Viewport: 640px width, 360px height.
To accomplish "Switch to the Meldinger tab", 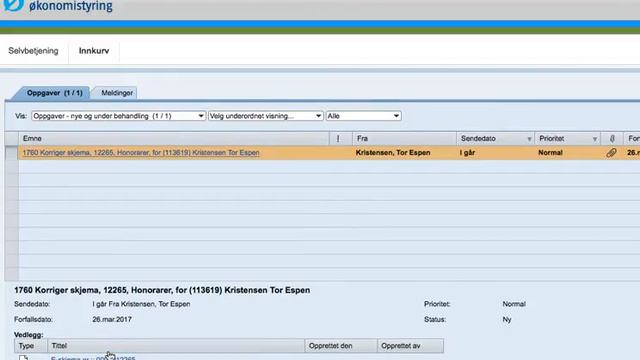I will [117, 93].
